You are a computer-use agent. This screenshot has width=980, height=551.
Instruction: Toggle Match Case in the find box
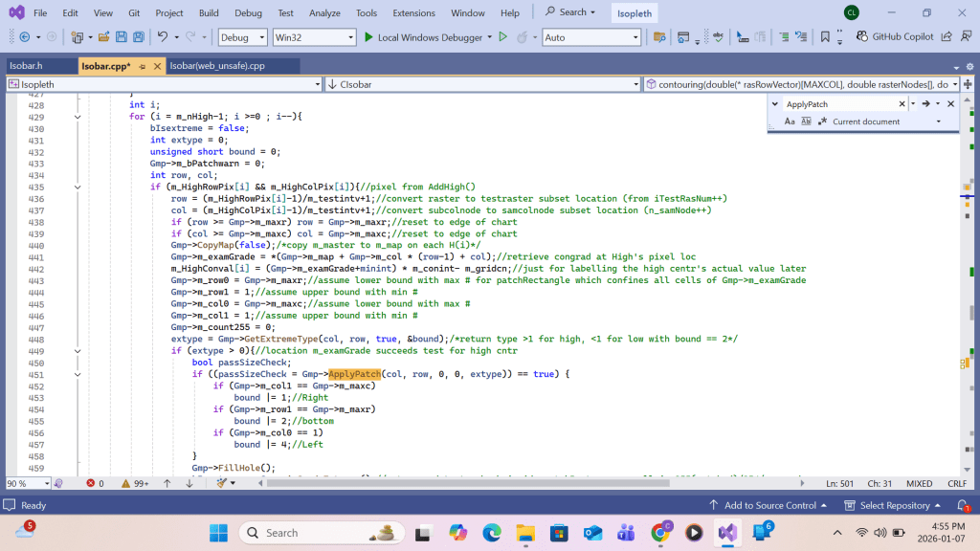pyautogui.click(x=790, y=121)
